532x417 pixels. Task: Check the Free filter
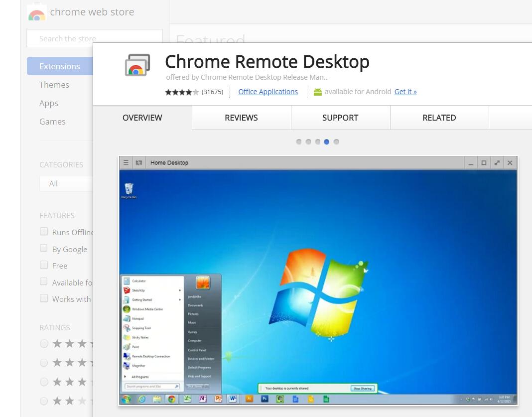44,265
